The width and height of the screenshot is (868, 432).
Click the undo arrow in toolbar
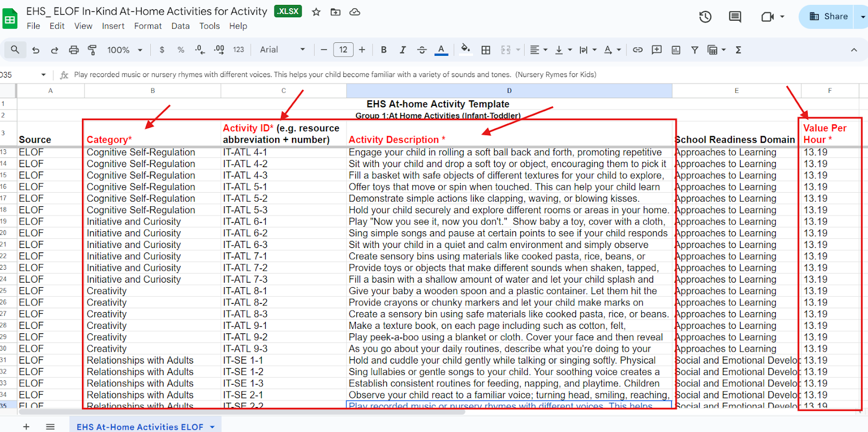pyautogui.click(x=36, y=50)
